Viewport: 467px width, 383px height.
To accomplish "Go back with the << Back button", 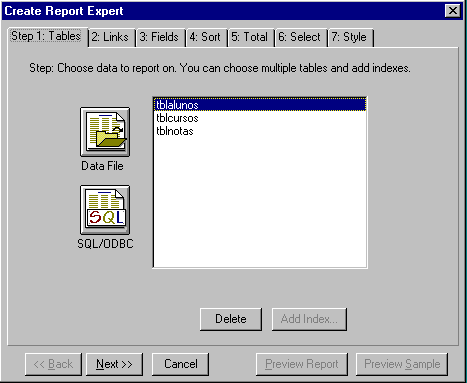I will click(x=53, y=364).
